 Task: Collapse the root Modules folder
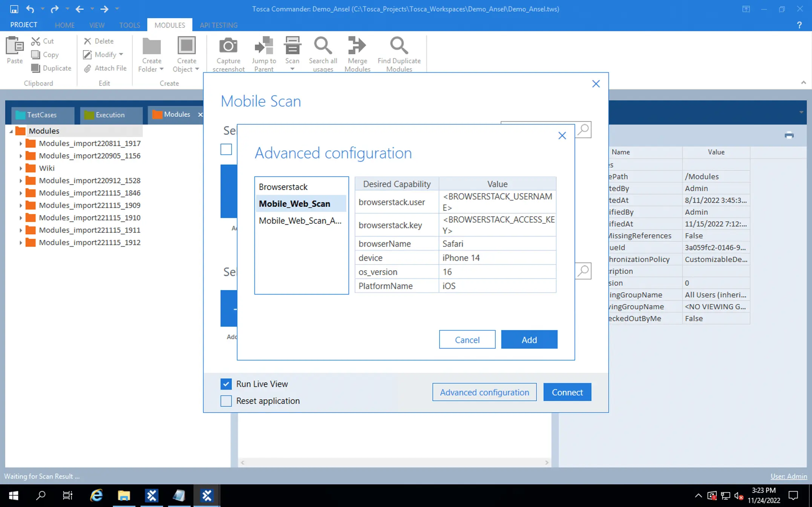pos(11,131)
